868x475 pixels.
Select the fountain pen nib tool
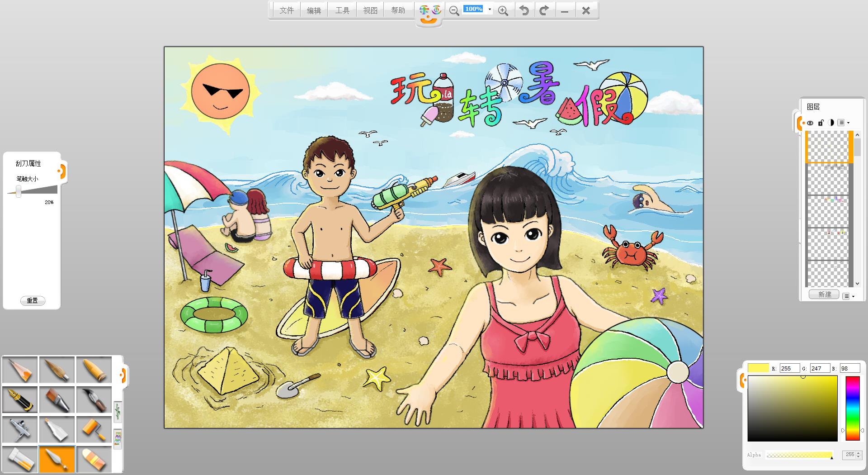[20, 399]
